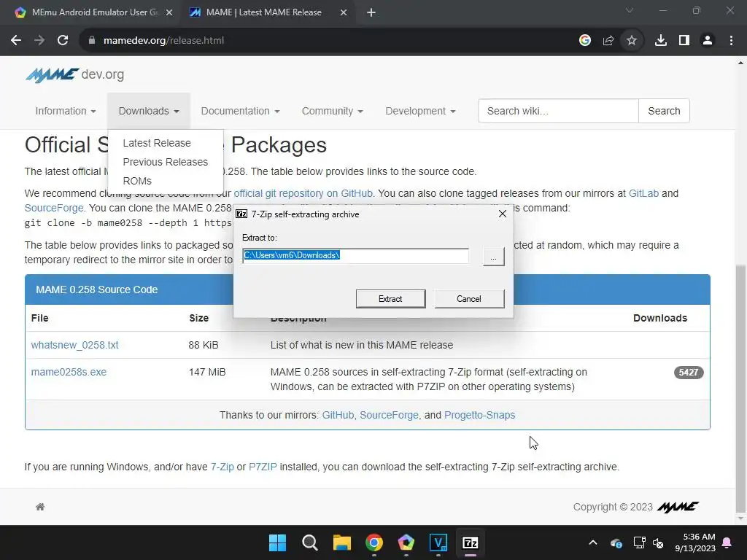Screen dimensions: 747x560
Task: Click the Extract button
Action: [x=391, y=298]
